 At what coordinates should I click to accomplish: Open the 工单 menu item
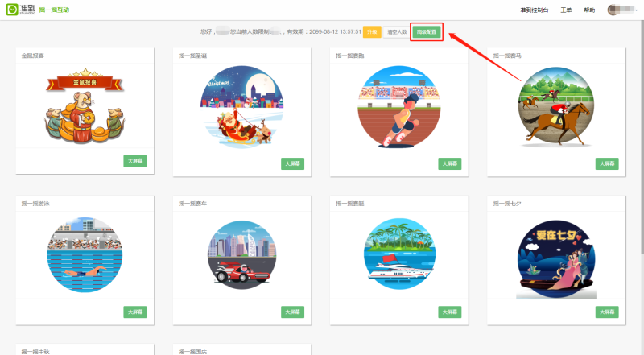click(x=566, y=10)
